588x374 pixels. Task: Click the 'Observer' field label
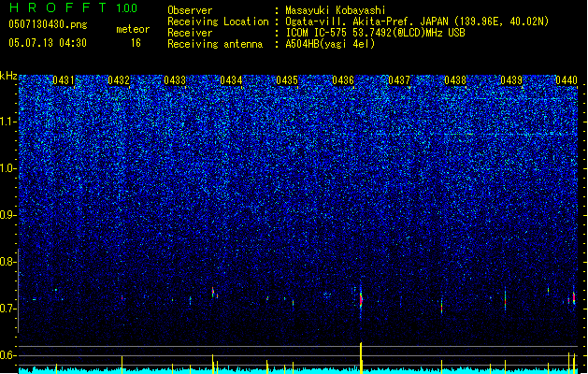(190, 10)
